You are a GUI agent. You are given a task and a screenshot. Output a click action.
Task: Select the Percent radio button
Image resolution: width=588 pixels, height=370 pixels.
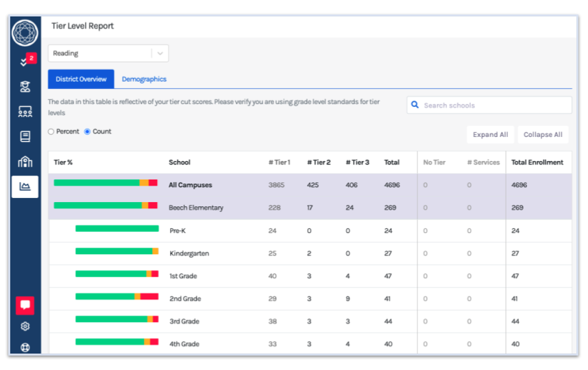point(51,132)
